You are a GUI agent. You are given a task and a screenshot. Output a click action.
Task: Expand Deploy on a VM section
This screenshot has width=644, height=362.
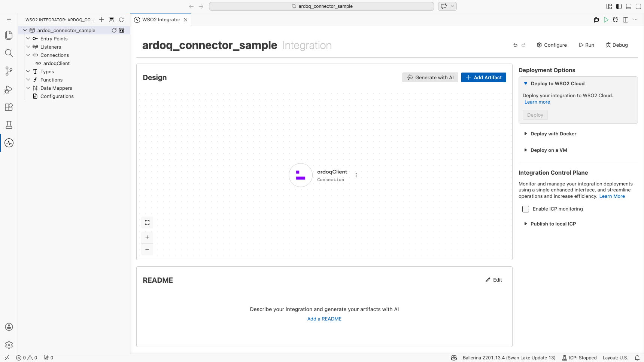(x=526, y=150)
